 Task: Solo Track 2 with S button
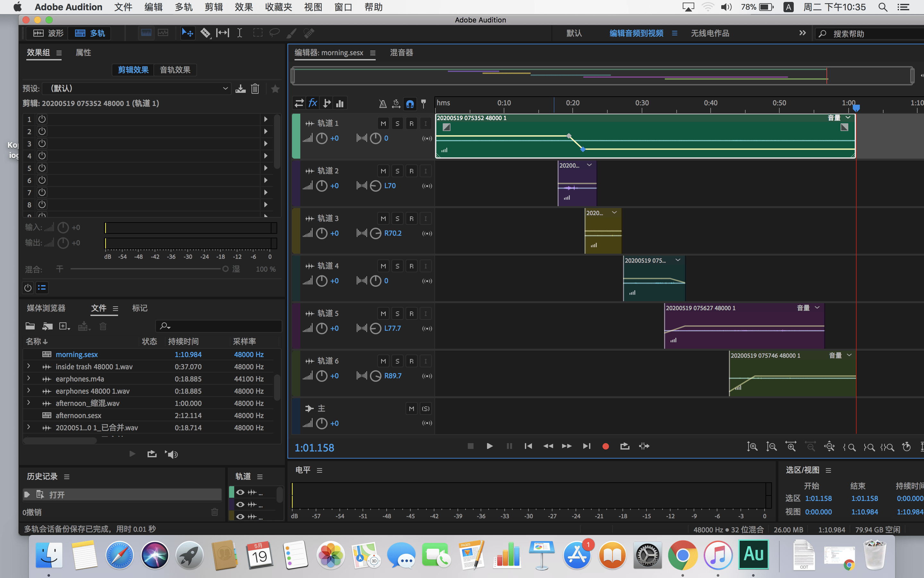(x=397, y=171)
